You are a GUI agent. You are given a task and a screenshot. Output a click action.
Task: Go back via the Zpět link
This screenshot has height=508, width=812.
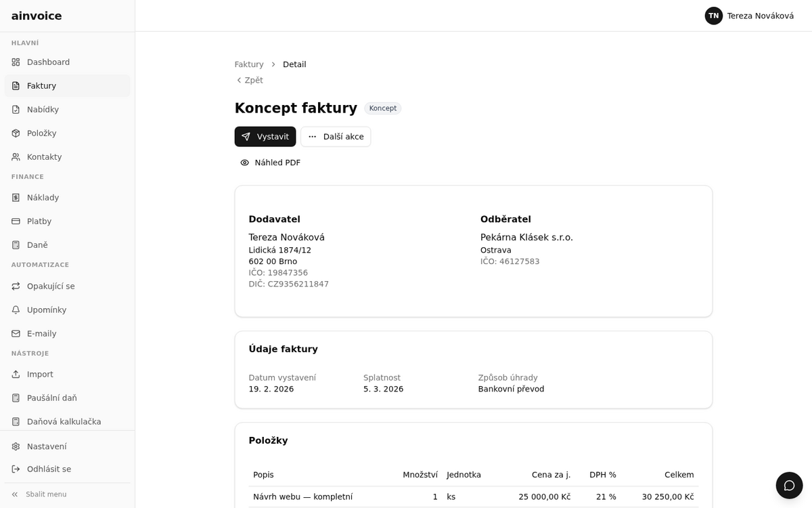(249, 81)
